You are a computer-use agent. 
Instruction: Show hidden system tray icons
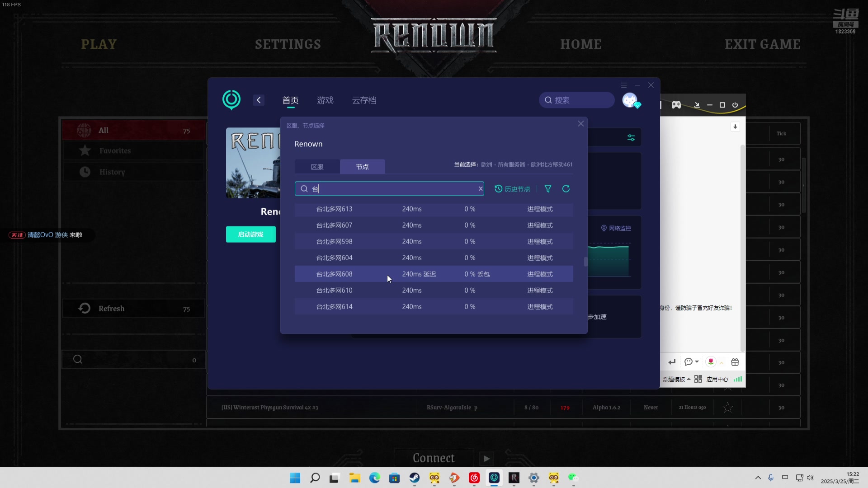(x=758, y=478)
